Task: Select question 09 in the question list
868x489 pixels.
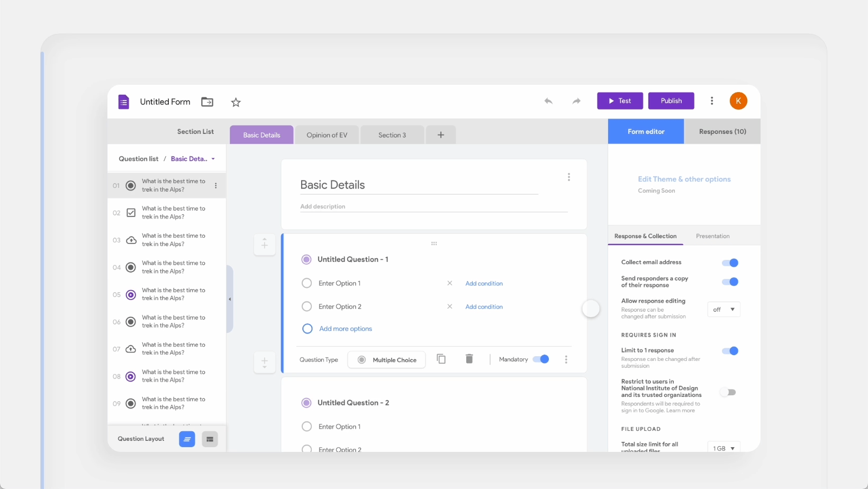Action: pos(167,403)
